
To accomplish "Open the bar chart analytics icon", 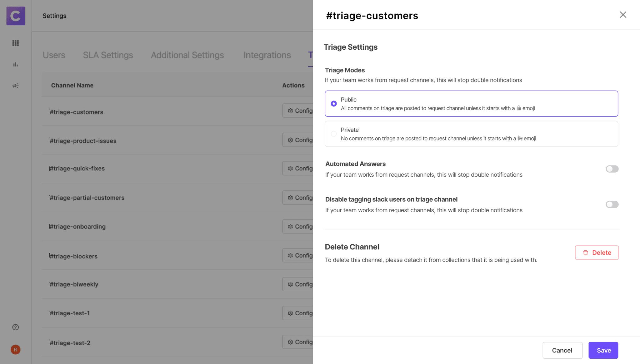I will click(x=16, y=65).
